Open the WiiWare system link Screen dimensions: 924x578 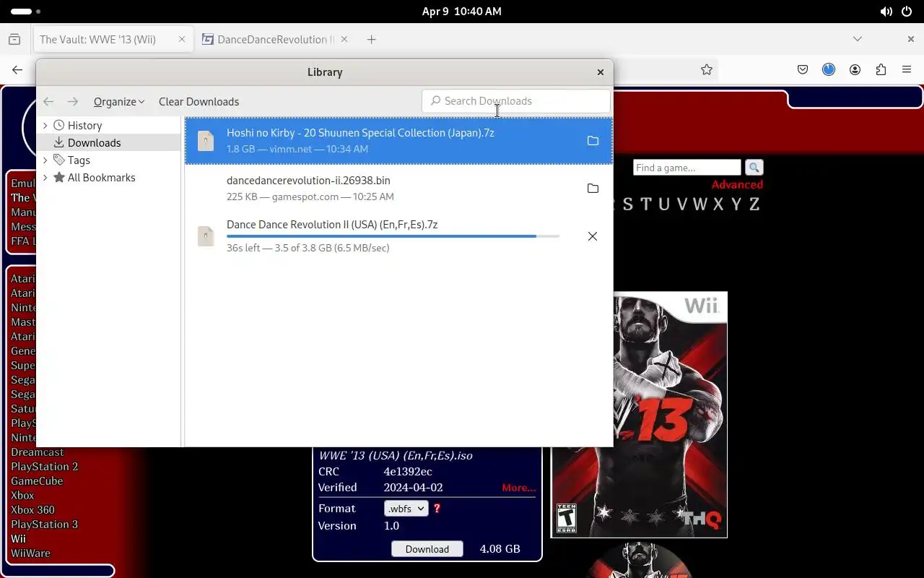tap(30, 553)
